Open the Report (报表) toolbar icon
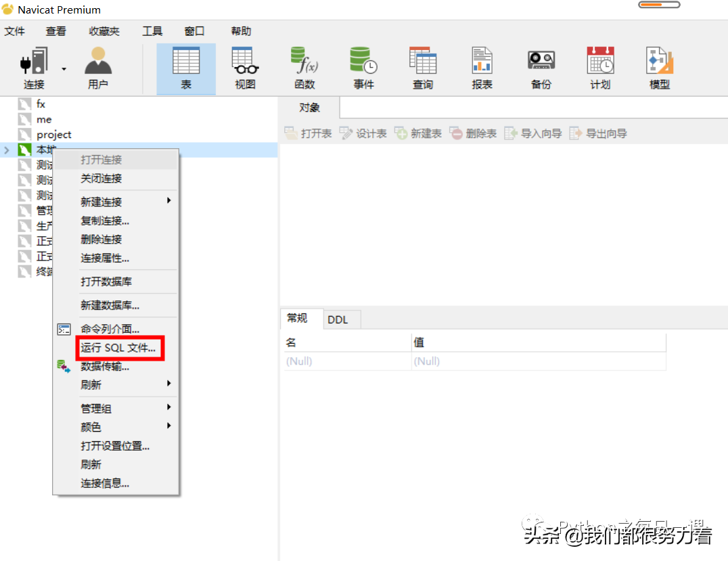 coord(482,69)
